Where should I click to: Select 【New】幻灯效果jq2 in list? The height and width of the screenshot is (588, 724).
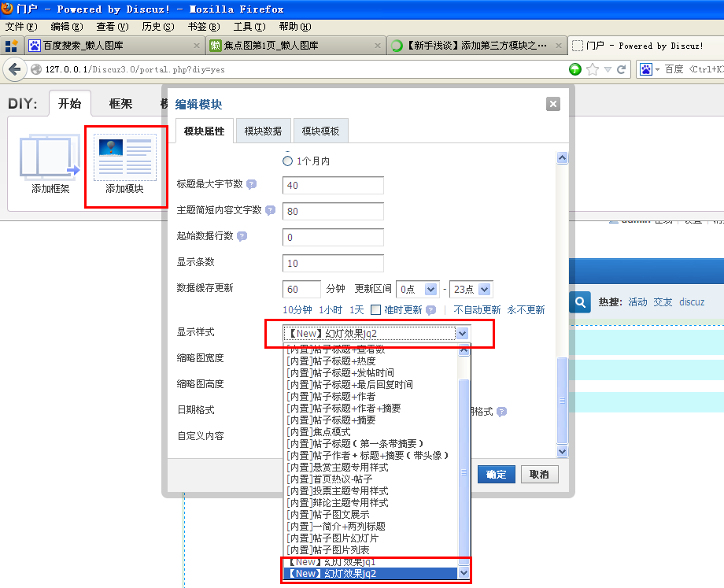371,573
